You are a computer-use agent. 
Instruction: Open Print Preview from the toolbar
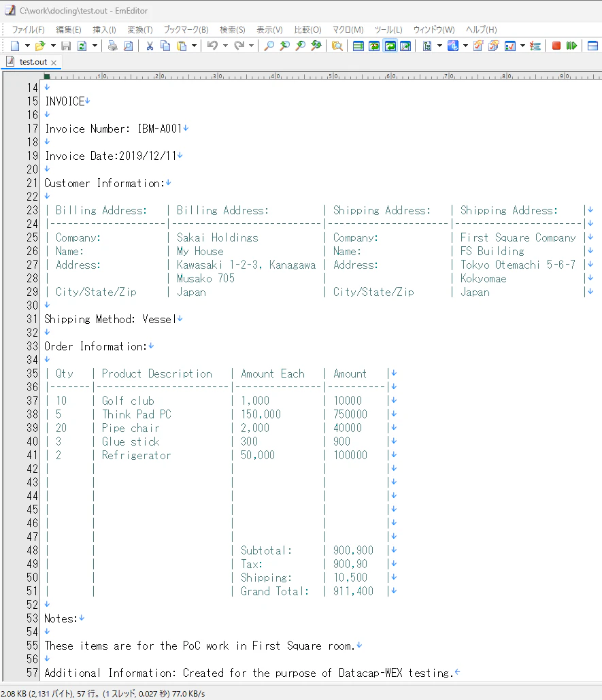coord(128,46)
